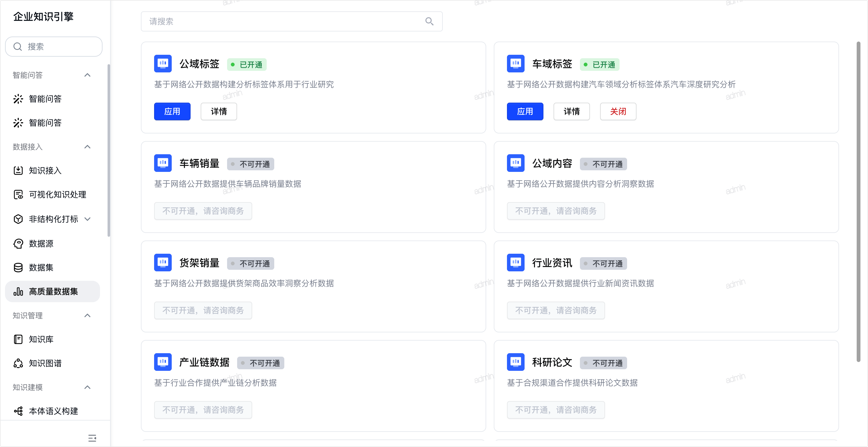Viewport: 868px width, 447px height.
Task: Open 详情 for the 车域标签 card
Action: click(x=571, y=111)
